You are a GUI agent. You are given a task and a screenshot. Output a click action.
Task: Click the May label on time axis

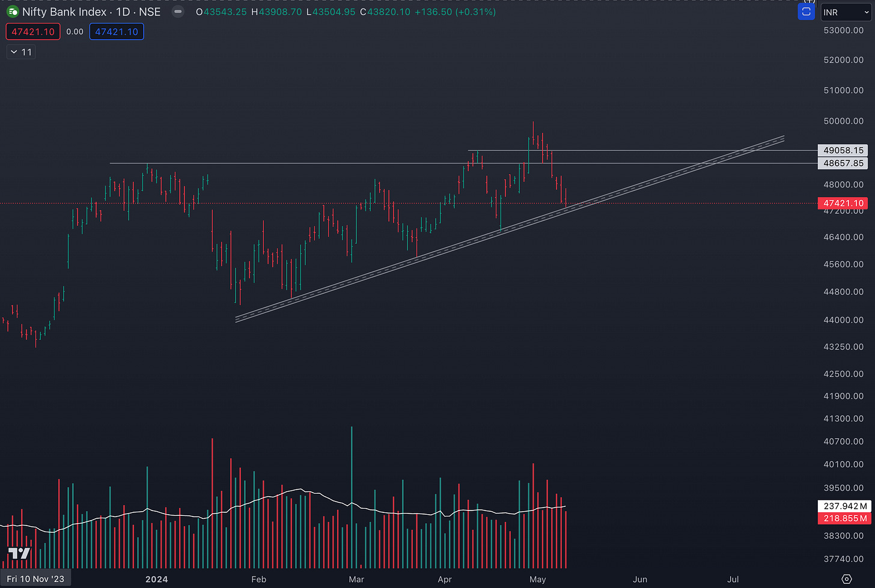pos(538,579)
